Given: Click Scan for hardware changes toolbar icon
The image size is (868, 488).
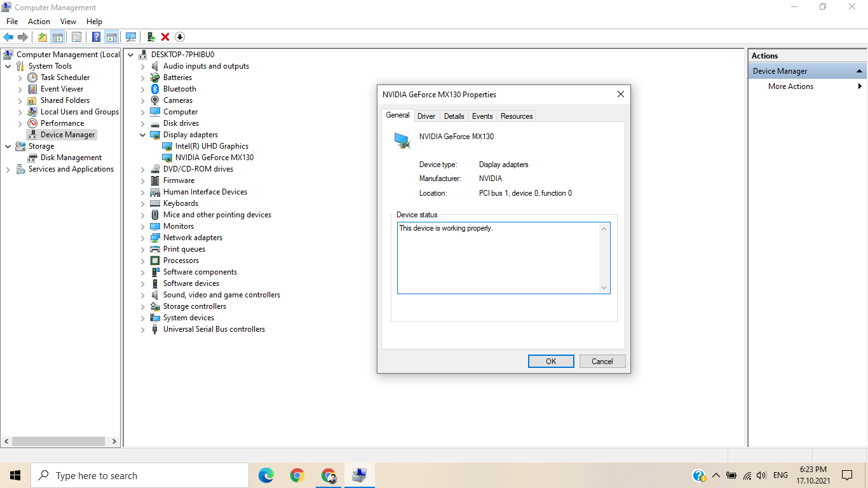Looking at the screenshot, I should [x=131, y=37].
